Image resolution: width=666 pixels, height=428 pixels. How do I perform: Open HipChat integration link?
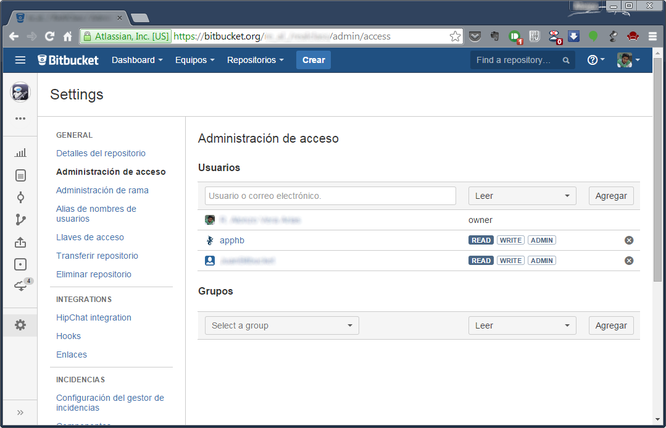click(x=94, y=317)
